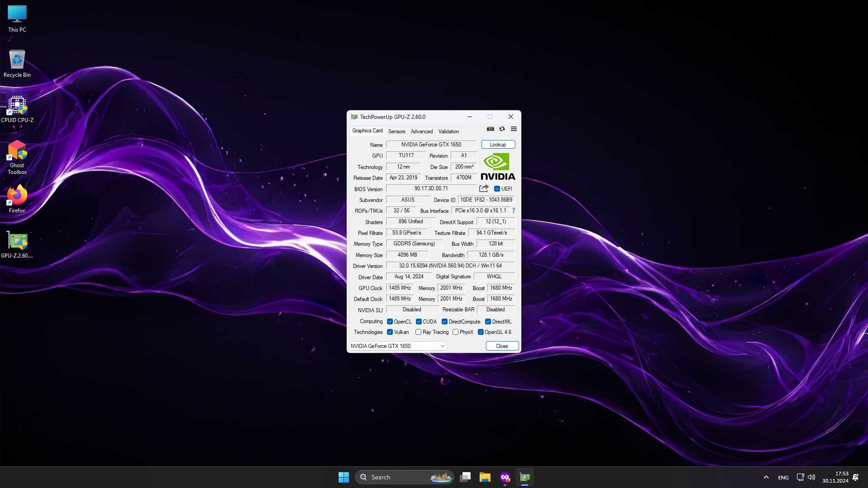Open the network tray icon

coord(800,477)
